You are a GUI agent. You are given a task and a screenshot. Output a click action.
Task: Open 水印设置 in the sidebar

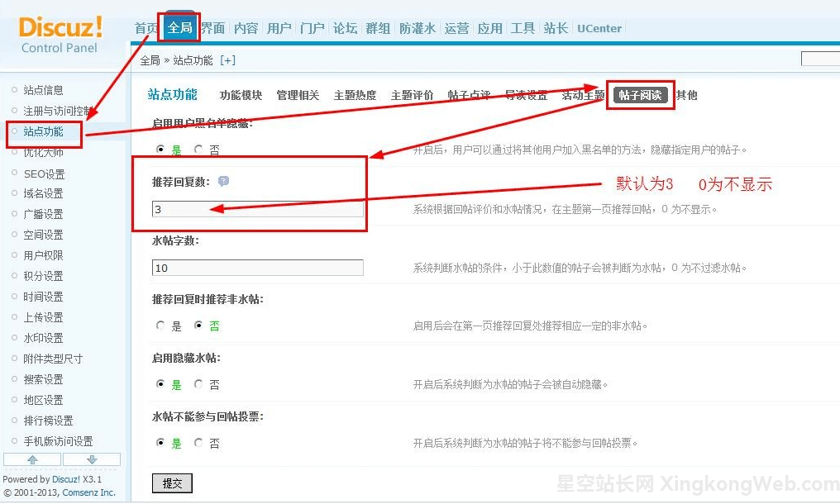(43, 337)
